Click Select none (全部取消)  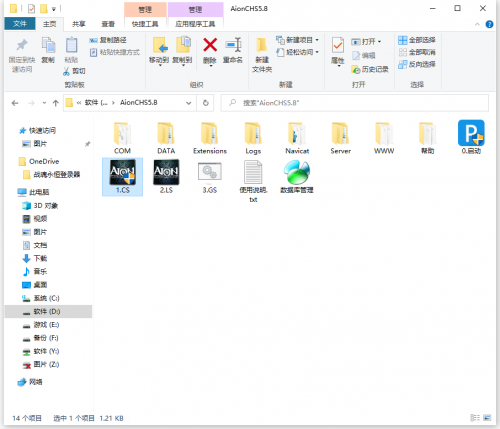coord(417,52)
